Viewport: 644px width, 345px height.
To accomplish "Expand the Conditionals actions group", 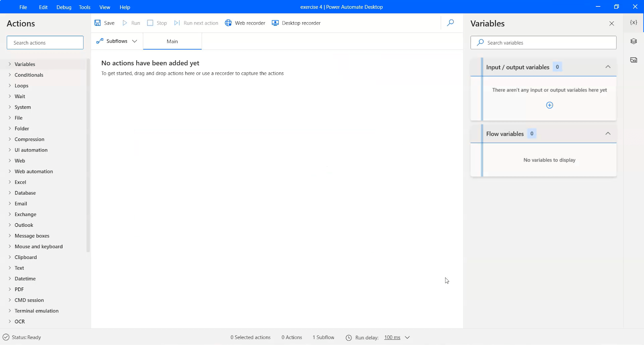I will coord(10,75).
